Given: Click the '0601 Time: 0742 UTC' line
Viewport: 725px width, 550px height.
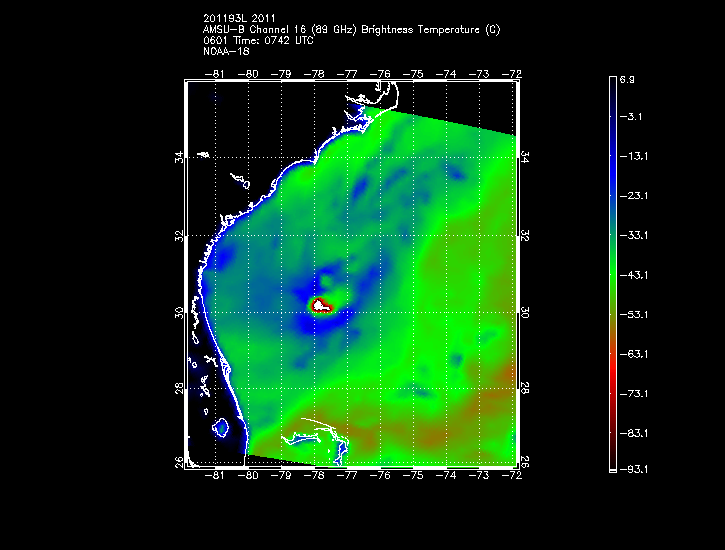Looking at the screenshot, I should pyautogui.click(x=258, y=41).
